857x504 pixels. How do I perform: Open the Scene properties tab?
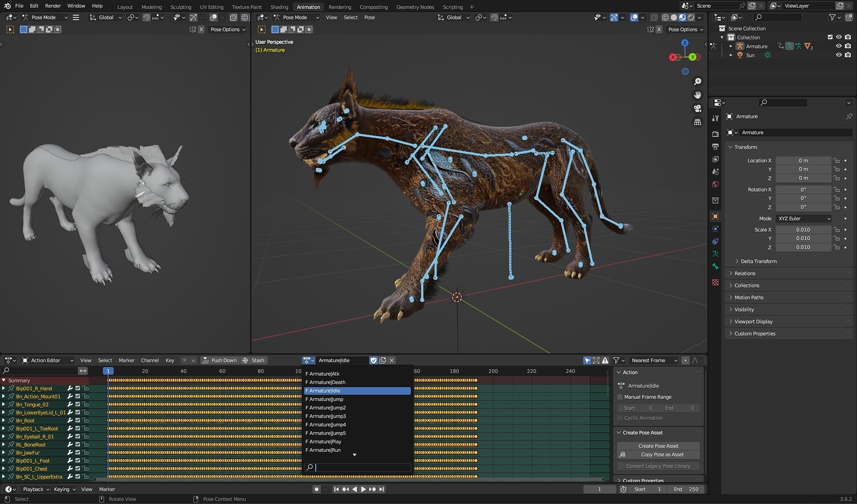[715, 172]
